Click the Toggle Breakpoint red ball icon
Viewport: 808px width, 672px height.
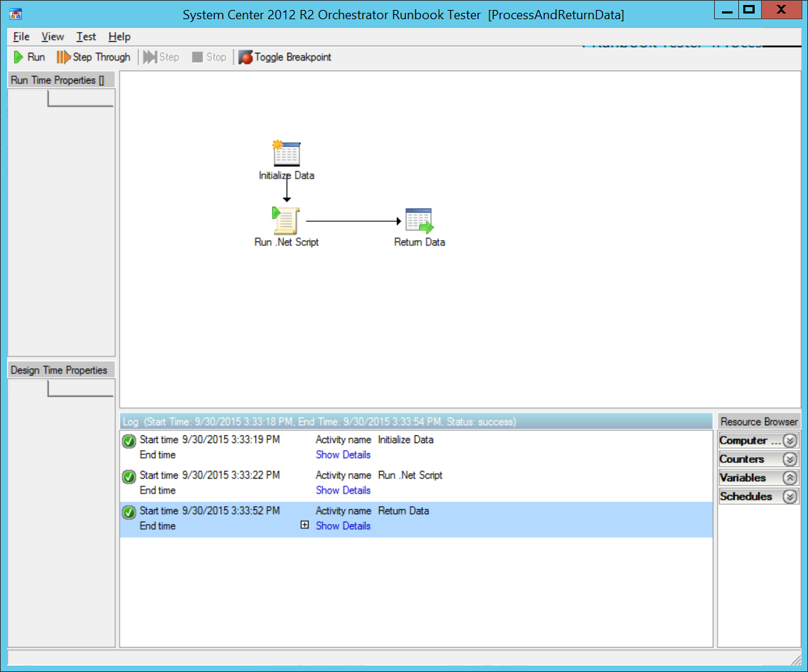[245, 57]
